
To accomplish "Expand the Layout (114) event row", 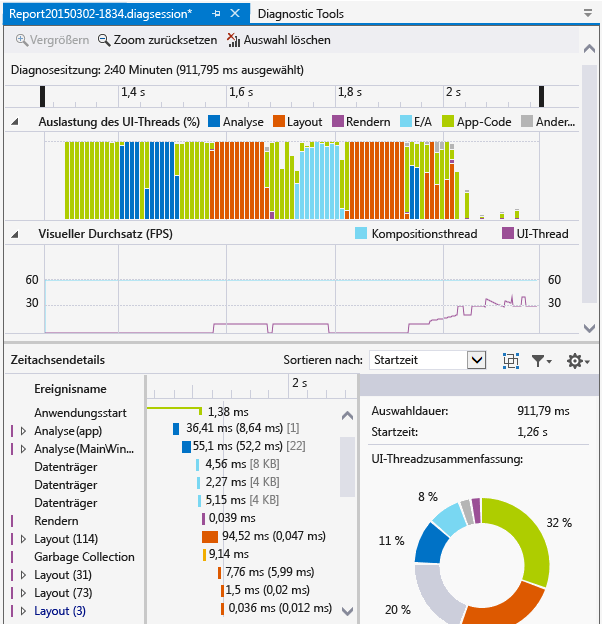I will click(23, 539).
